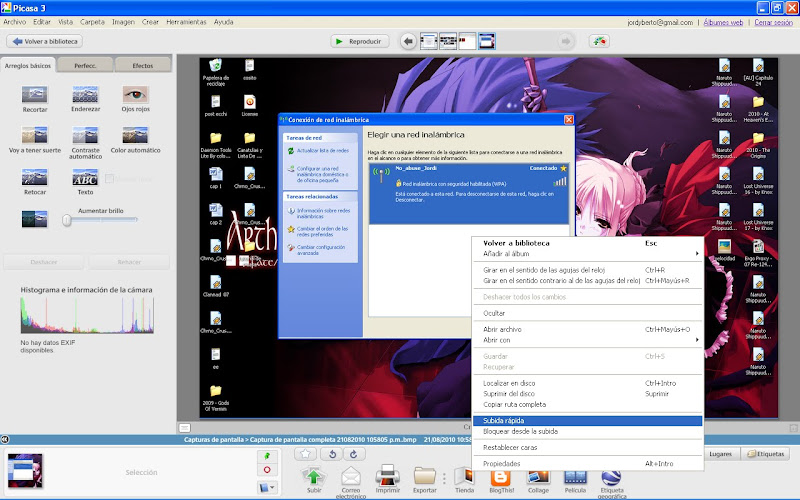Click the Imprimir printer icon

click(x=388, y=476)
